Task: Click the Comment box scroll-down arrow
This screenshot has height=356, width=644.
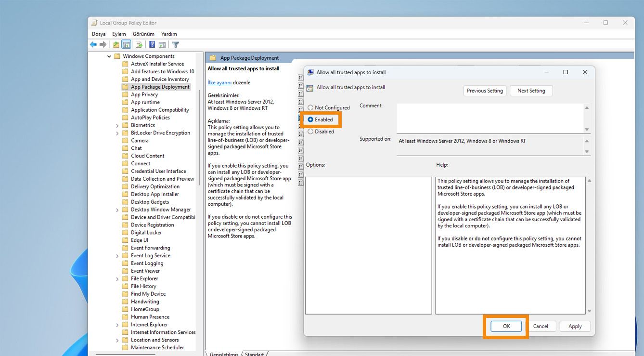Action: pos(587,130)
